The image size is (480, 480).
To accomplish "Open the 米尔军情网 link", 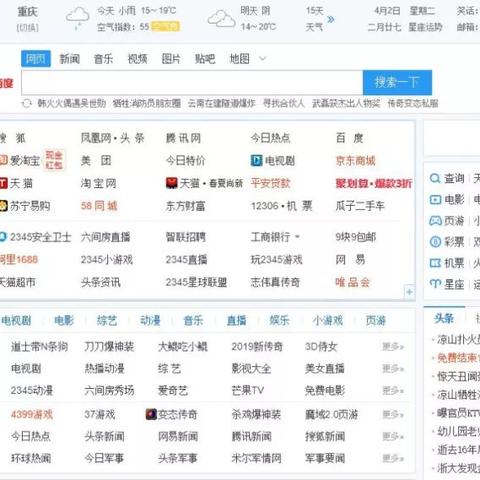I will pos(256,458).
